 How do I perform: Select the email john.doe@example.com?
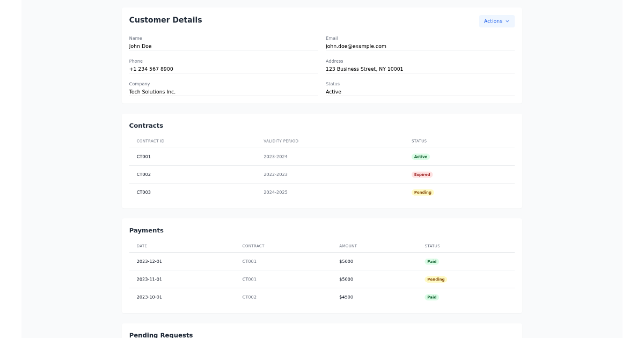pyautogui.click(x=356, y=46)
